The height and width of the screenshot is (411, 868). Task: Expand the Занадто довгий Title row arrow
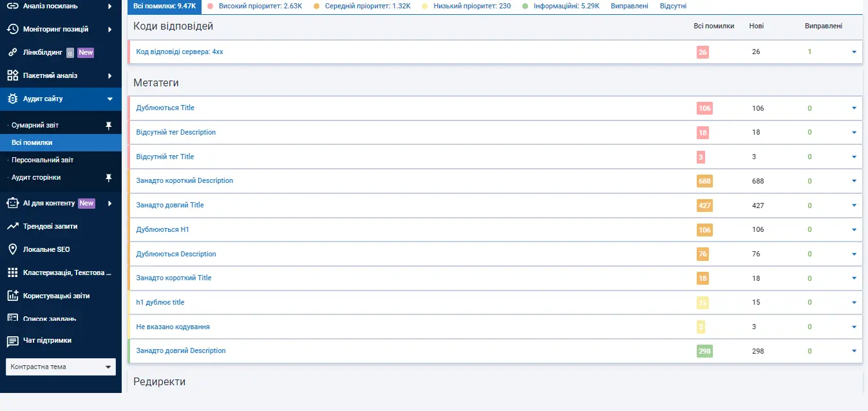coord(854,205)
